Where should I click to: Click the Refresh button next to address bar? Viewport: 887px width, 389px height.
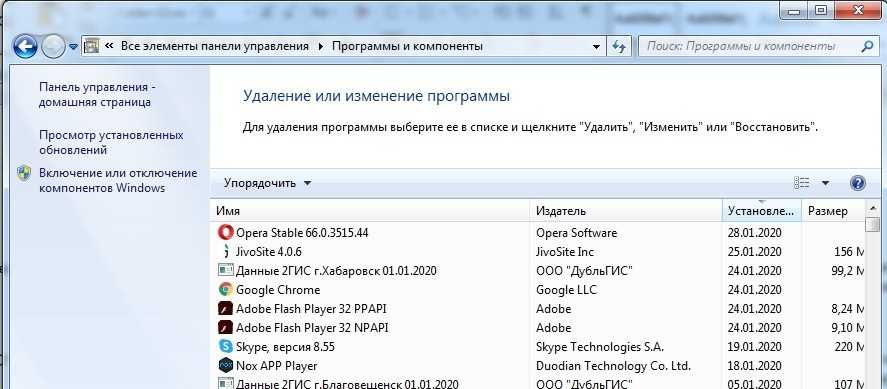point(619,46)
